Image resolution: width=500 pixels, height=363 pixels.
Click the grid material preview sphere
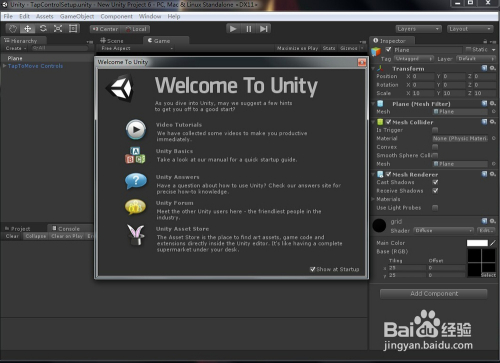coord(379,226)
